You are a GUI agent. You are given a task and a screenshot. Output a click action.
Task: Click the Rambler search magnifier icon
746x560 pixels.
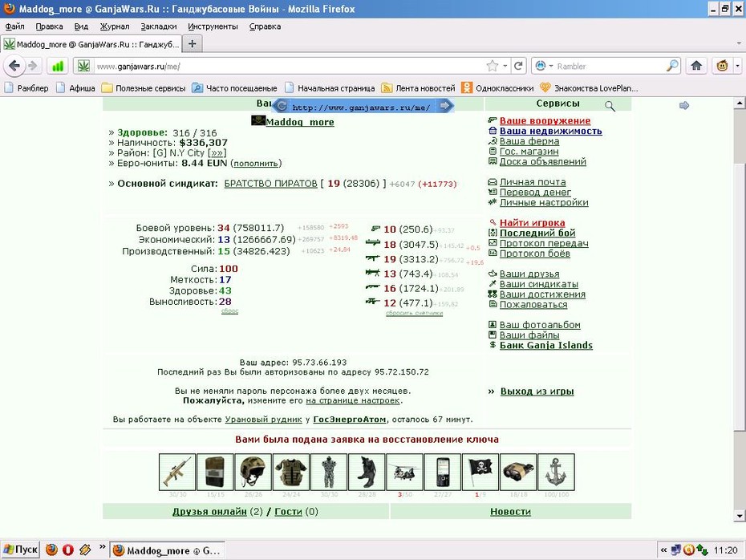pyautogui.click(x=672, y=66)
